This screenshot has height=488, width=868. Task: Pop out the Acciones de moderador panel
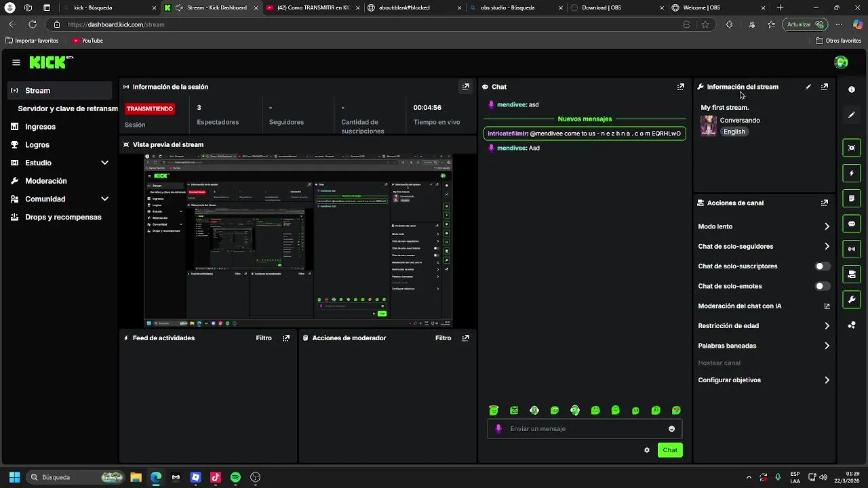[x=466, y=338]
